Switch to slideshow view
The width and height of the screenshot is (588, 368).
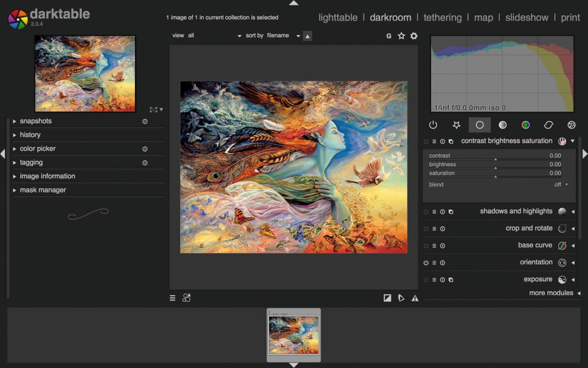click(527, 18)
